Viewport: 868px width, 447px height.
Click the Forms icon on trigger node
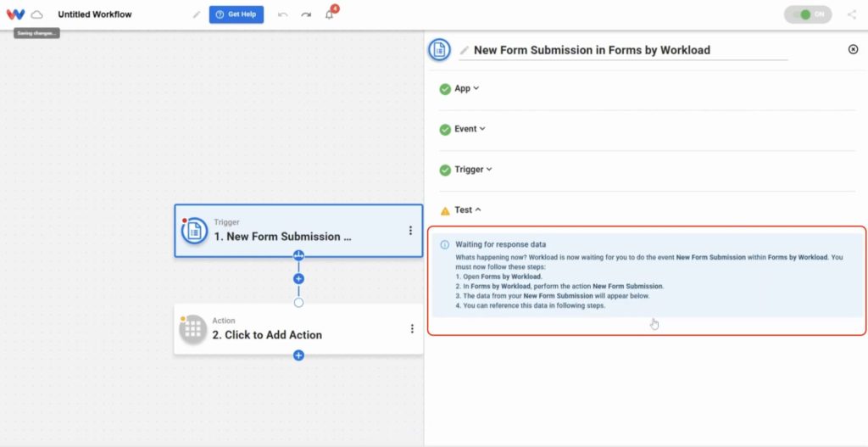194,231
